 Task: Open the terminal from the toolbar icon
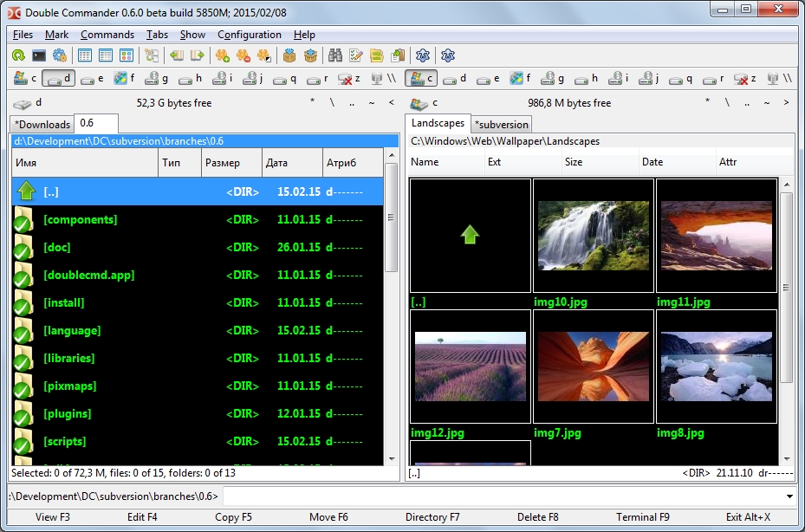coord(39,55)
